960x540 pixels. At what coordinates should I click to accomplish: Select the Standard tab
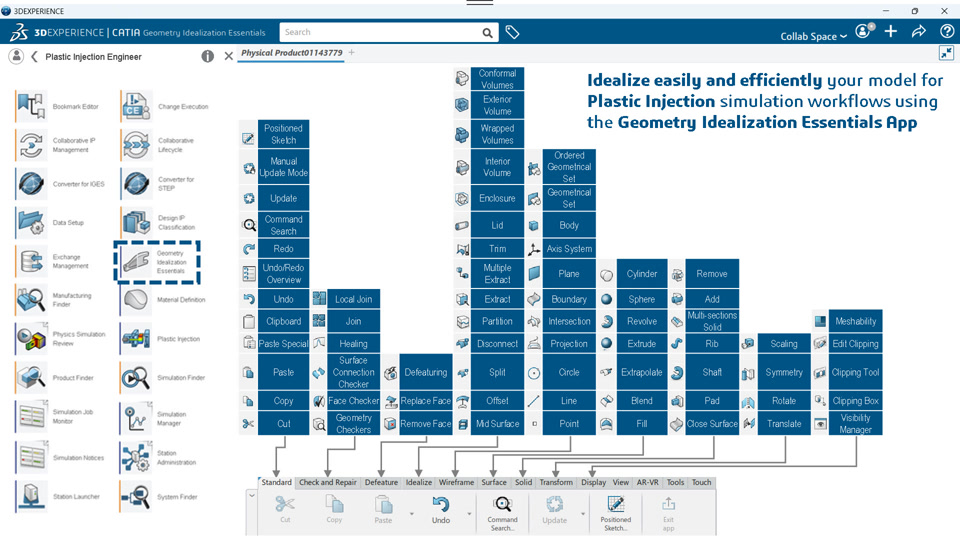click(276, 482)
